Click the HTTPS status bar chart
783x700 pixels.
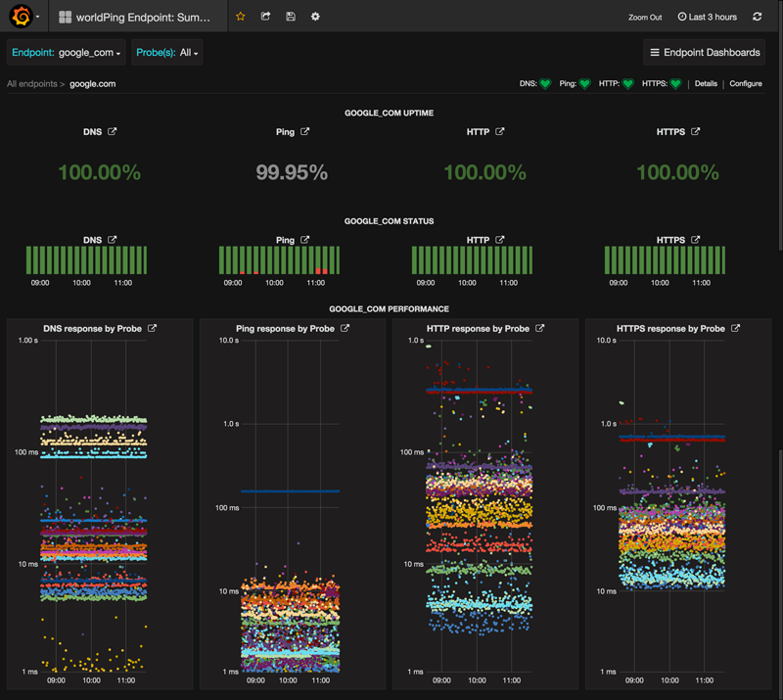click(665, 259)
